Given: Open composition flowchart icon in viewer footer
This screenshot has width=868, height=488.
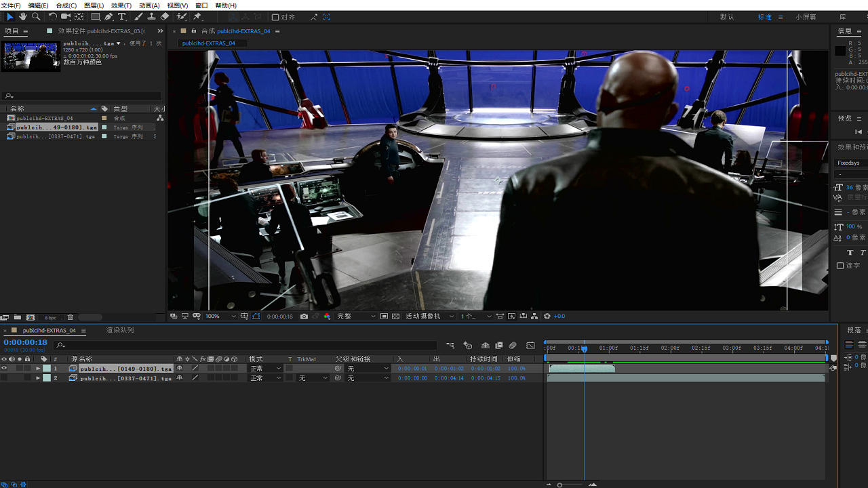Looking at the screenshot, I should click(x=534, y=317).
